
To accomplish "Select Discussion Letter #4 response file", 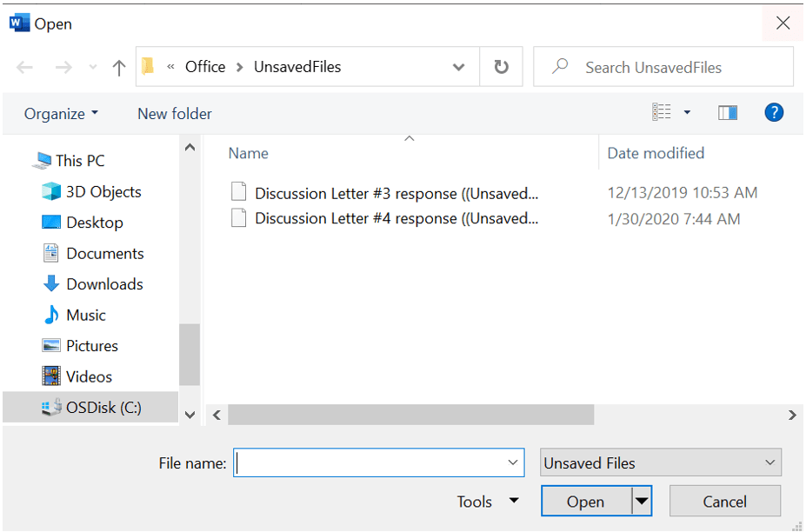I will click(x=396, y=219).
